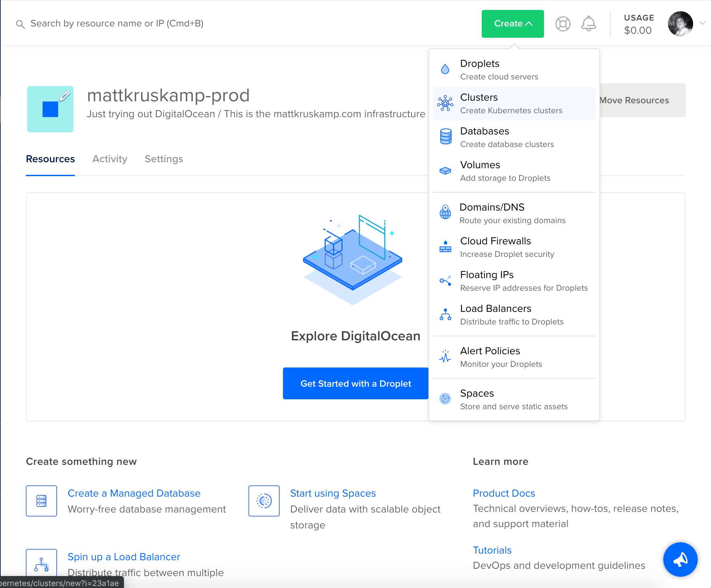The width and height of the screenshot is (711, 588).
Task: Click the Managed Database tile icon
Action: pos(41,501)
